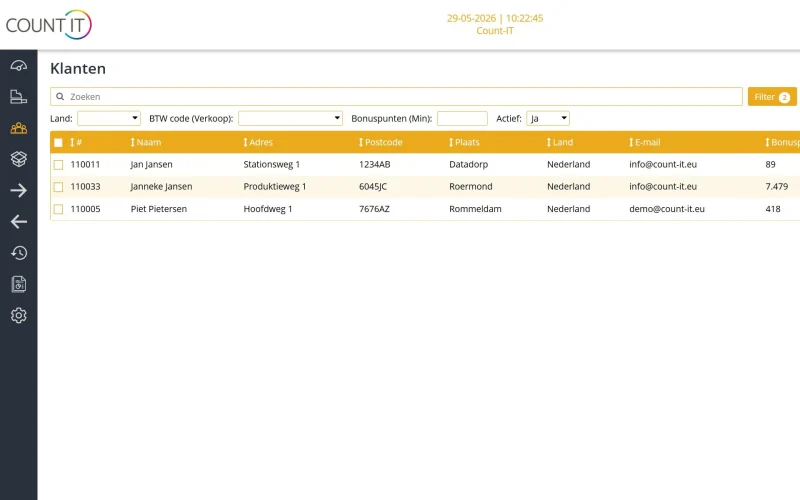800x500 pixels.
Task: Click the right arrow icon in sidebar
Action: 18,190
